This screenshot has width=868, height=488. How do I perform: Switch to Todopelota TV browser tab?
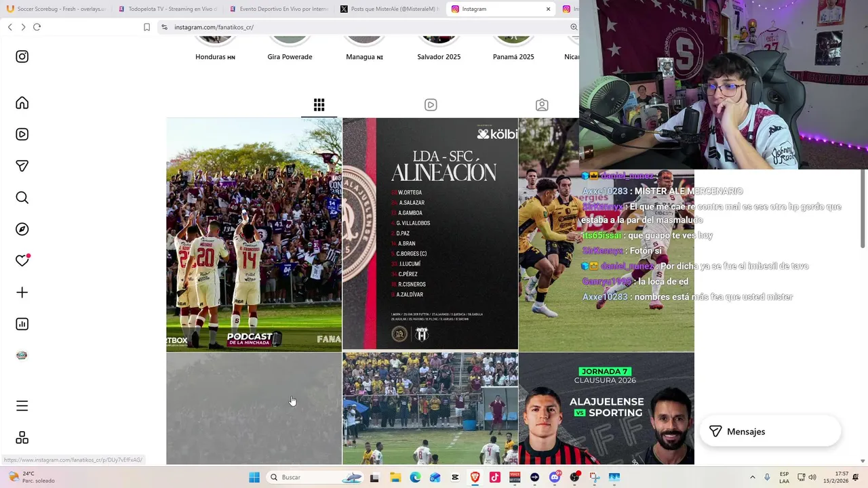[x=167, y=9]
